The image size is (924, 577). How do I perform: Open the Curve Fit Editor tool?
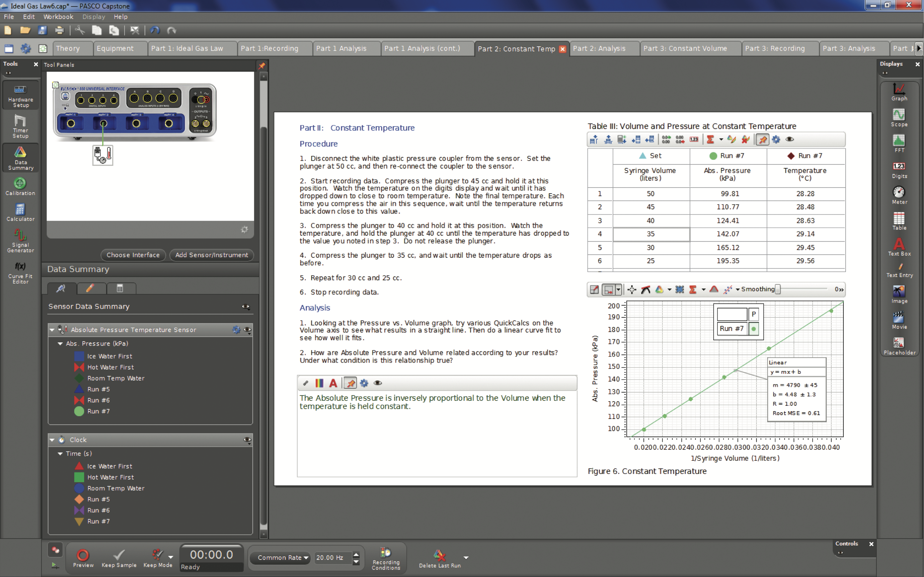coord(21,272)
